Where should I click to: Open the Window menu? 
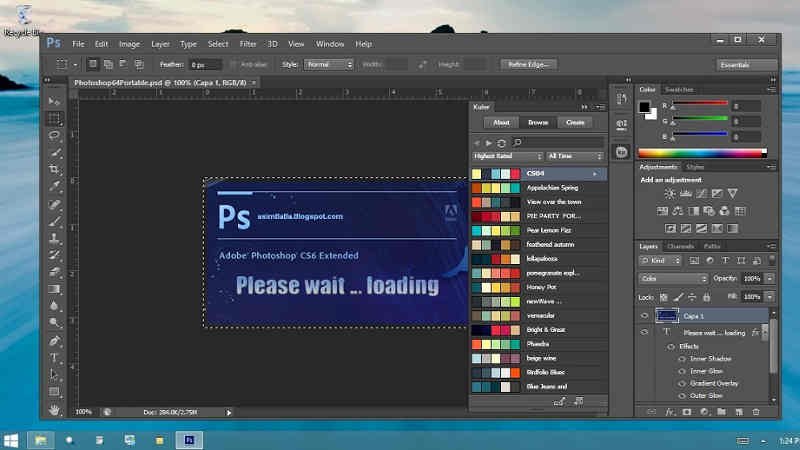coord(330,44)
